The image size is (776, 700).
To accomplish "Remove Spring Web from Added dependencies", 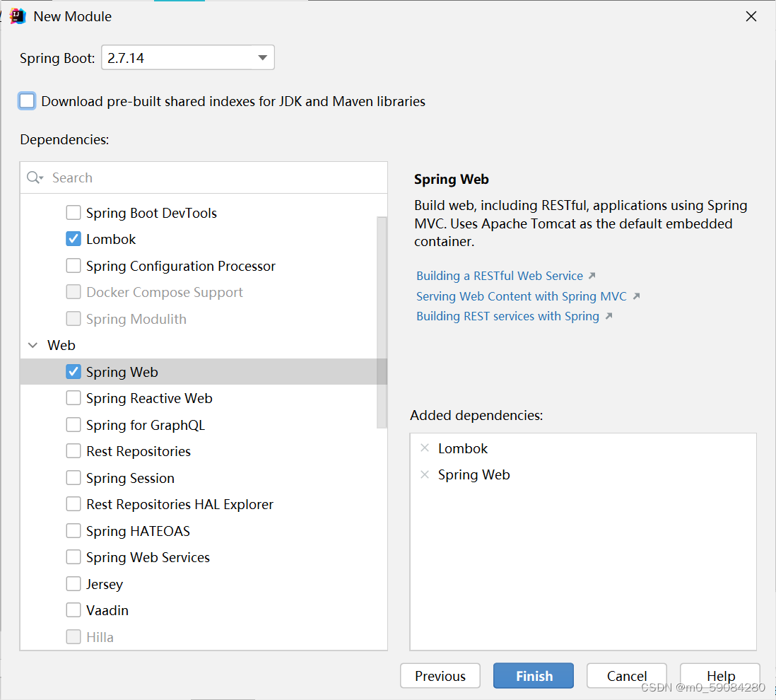I will 425,474.
